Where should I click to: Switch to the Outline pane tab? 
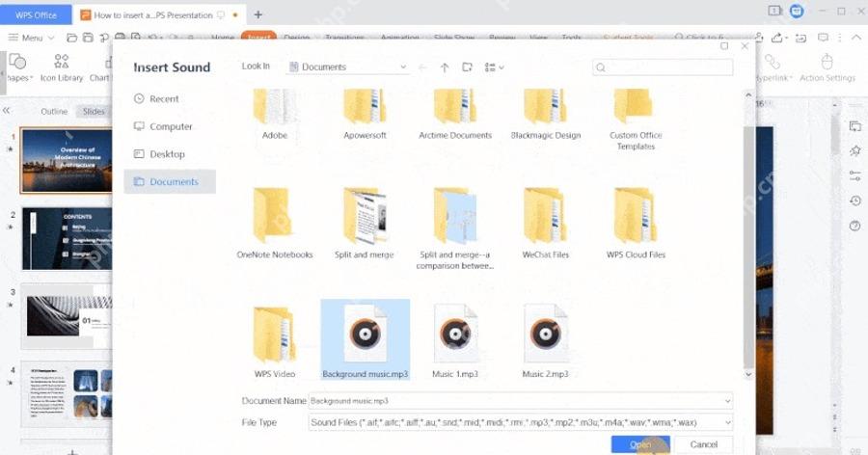(54, 111)
